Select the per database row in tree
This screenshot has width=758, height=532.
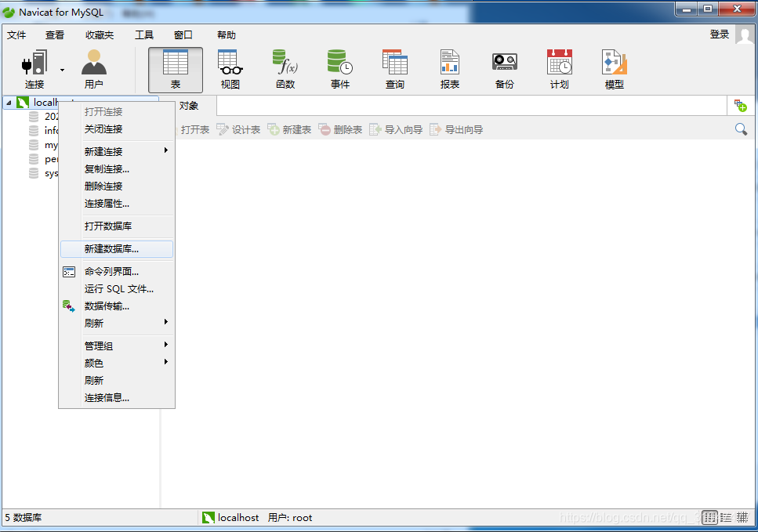pyautogui.click(x=44, y=159)
